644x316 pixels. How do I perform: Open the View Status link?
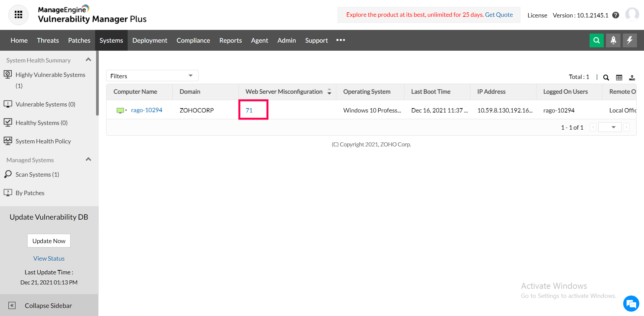pyautogui.click(x=49, y=258)
